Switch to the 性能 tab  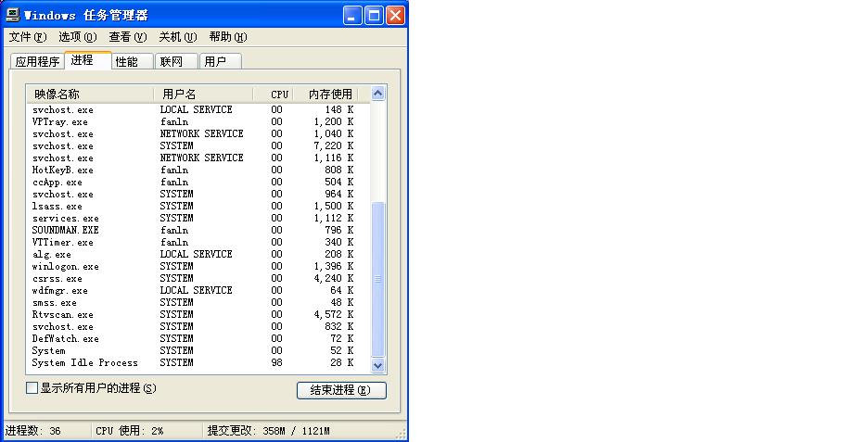tap(133, 61)
